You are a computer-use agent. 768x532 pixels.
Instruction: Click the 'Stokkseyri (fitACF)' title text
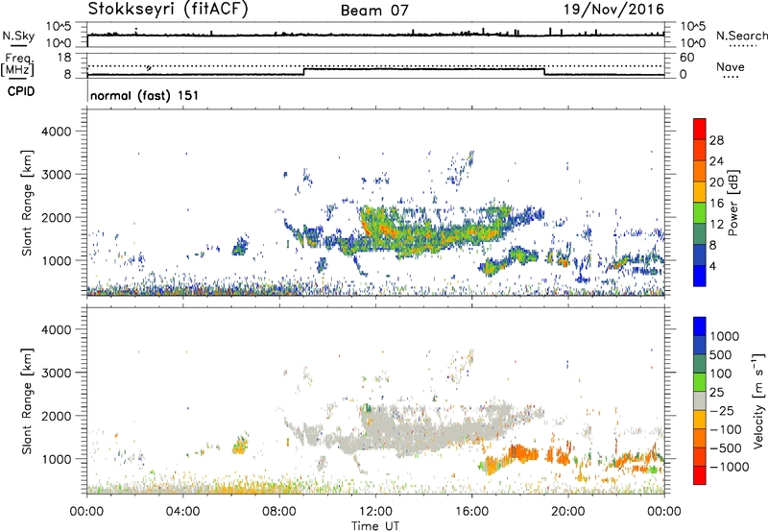click(x=168, y=10)
